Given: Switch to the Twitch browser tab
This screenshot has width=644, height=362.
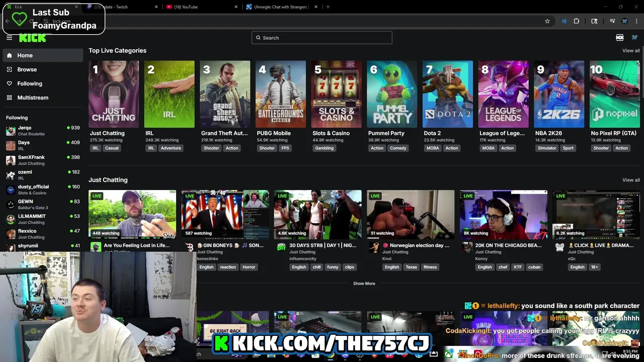Looking at the screenshot, I should click(x=122, y=7).
